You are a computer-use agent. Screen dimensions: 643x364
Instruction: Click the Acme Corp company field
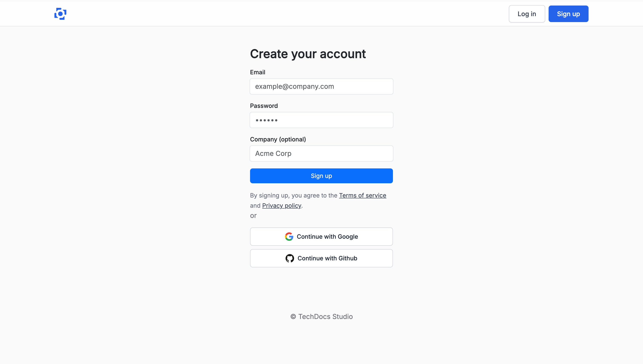click(321, 154)
